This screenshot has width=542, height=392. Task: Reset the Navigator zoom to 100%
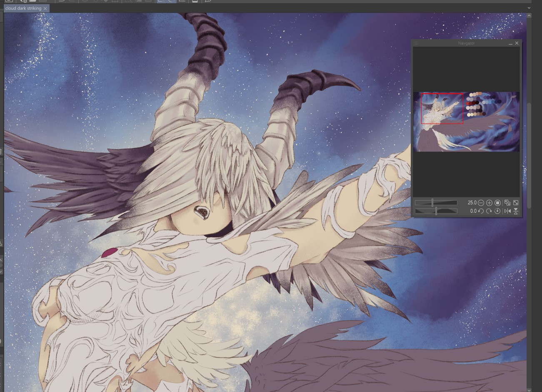click(x=498, y=203)
